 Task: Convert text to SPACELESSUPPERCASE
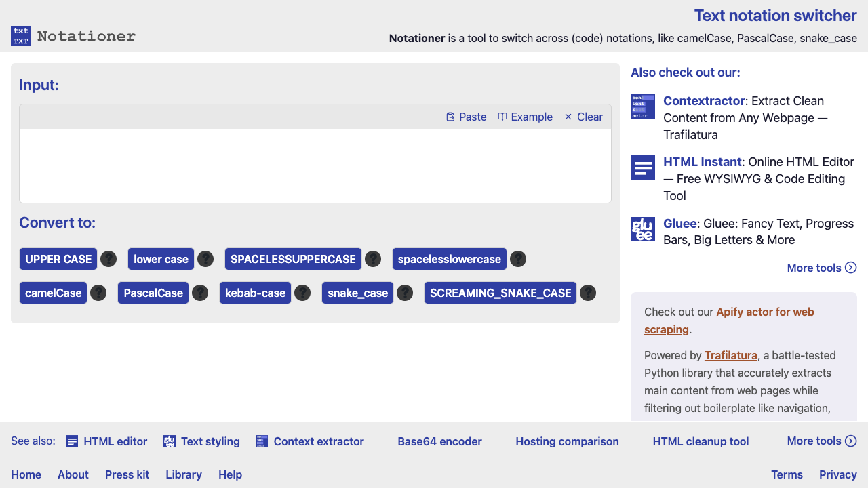click(293, 259)
